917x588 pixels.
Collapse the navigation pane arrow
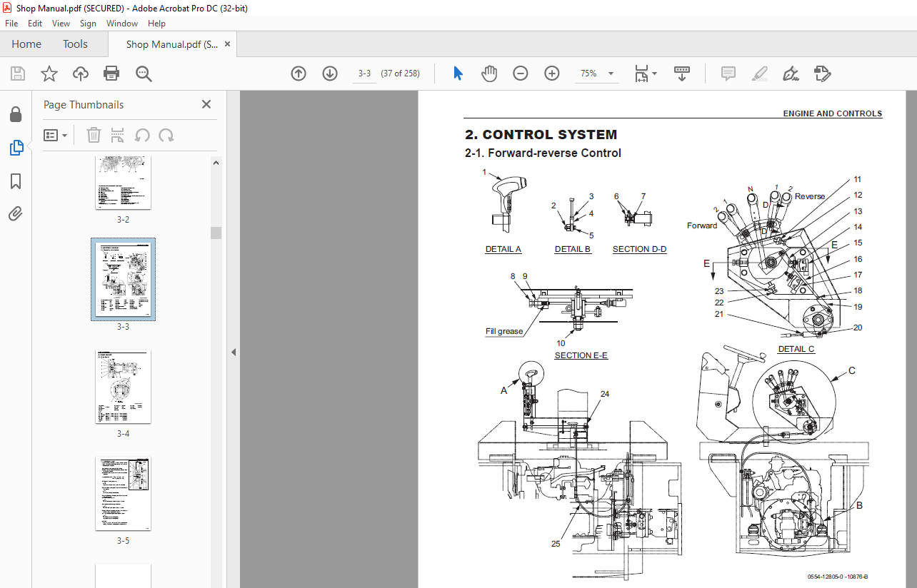tap(233, 352)
